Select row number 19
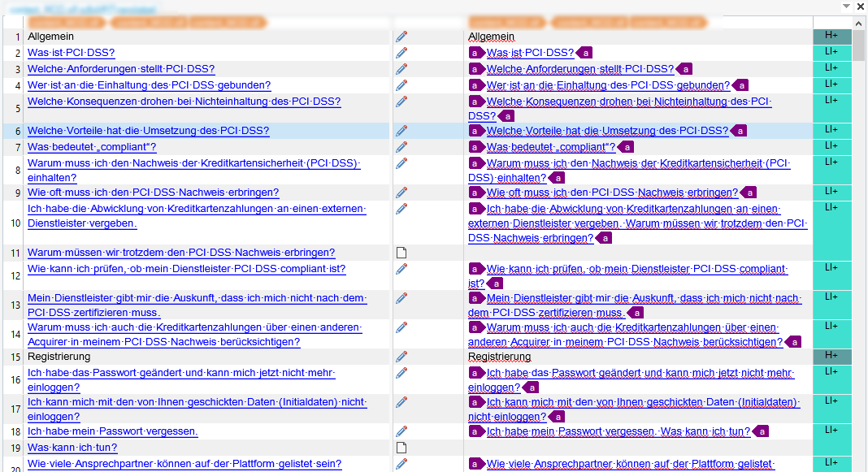868x472 pixels. point(15,448)
